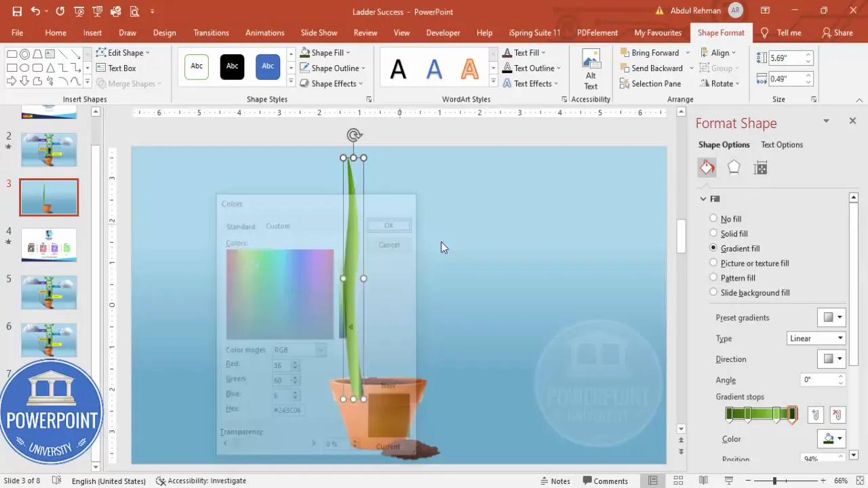Select the Fill & Line bucket icon
This screenshot has height=488, width=868.
707,167
